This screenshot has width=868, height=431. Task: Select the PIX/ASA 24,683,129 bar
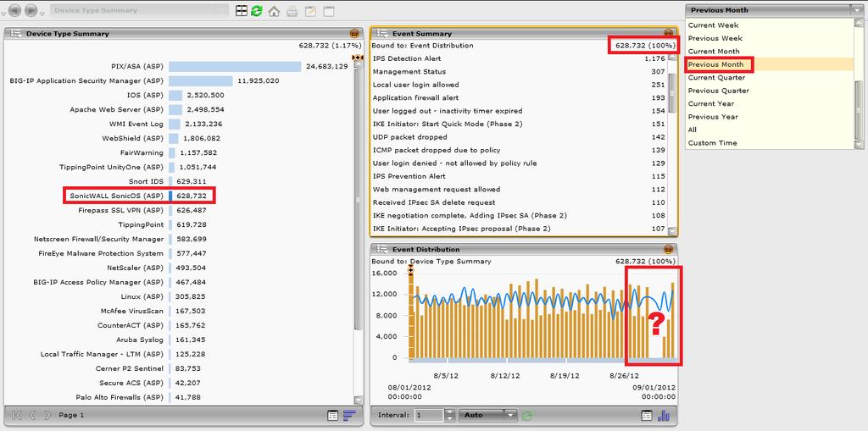tap(235, 66)
